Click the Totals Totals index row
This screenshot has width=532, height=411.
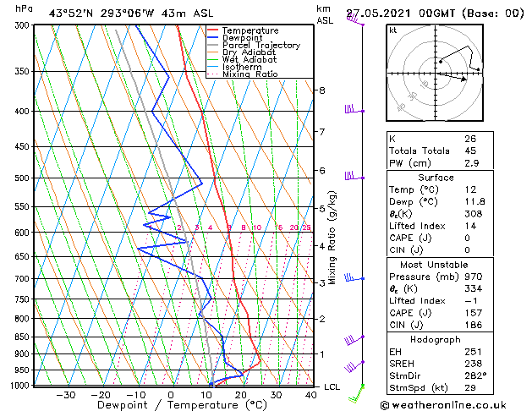(440, 151)
